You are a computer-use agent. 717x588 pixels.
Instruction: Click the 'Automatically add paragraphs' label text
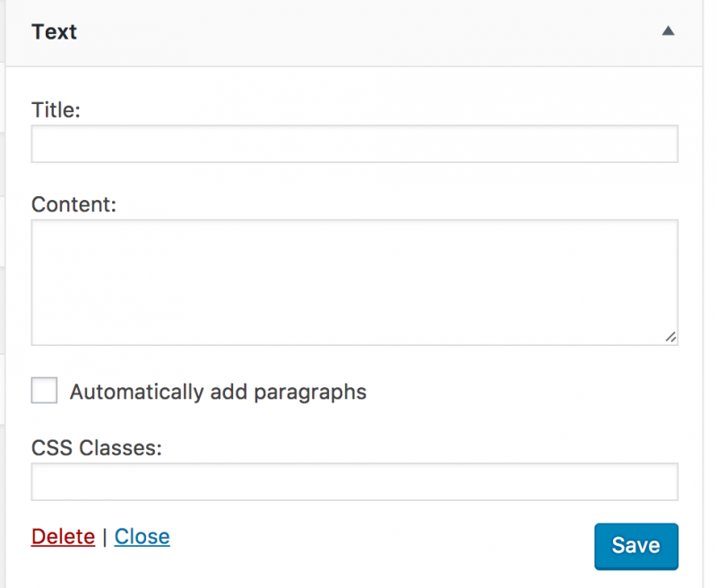pos(218,392)
